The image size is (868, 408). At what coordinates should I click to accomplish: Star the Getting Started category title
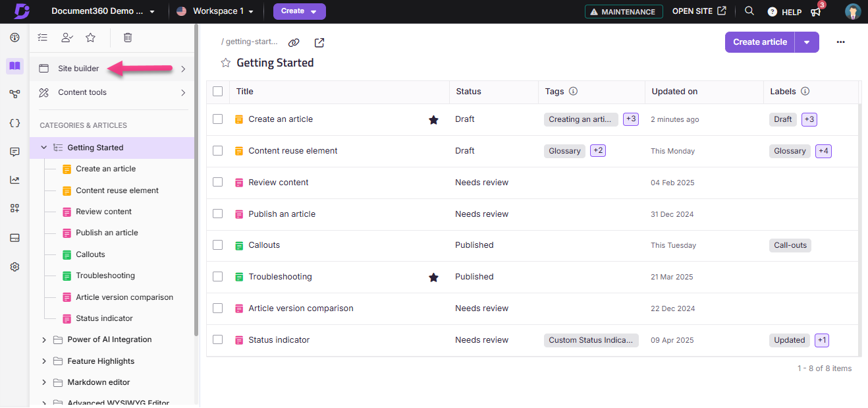(x=226, y=63)
